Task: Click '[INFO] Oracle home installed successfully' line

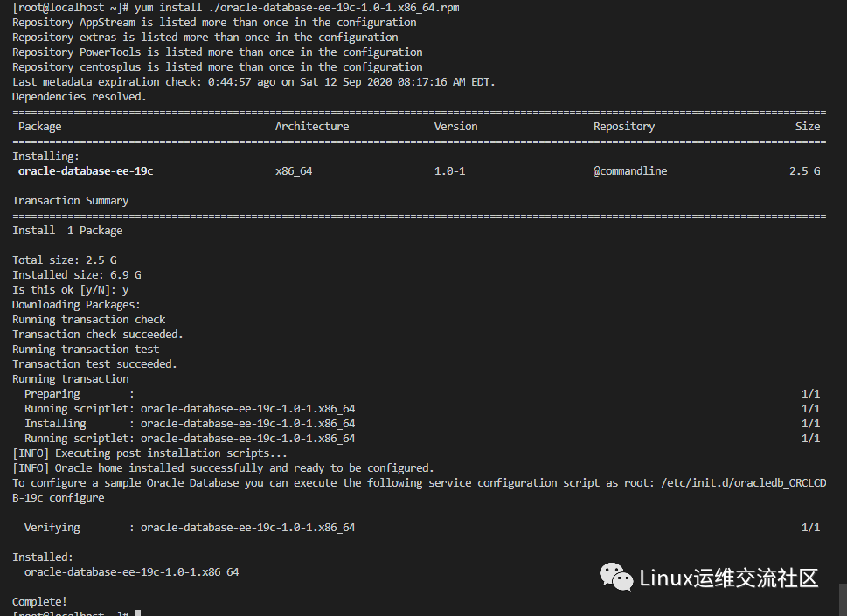Action: [223, 468]
